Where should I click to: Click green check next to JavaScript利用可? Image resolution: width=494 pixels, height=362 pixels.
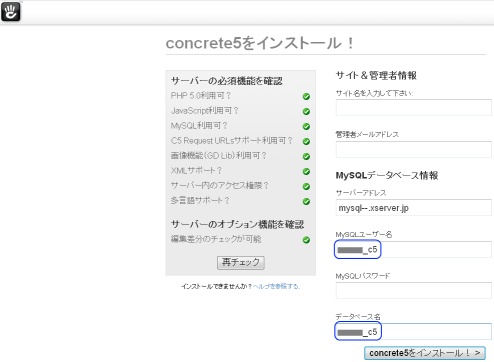pos(306,112)
